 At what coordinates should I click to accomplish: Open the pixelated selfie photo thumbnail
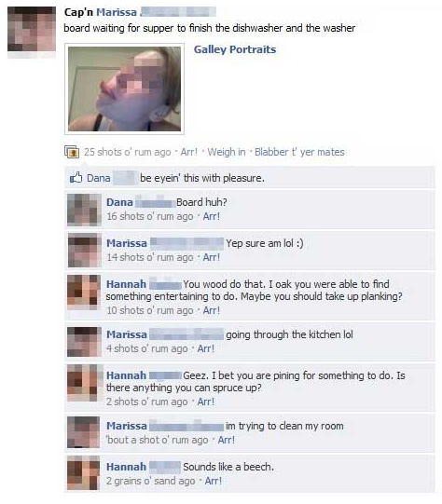click(125, 89)
